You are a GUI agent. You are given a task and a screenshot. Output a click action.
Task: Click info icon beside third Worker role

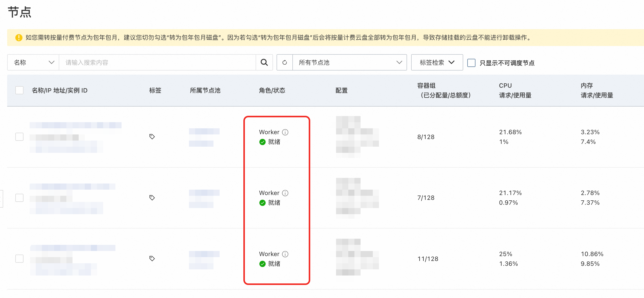pos(285,254)
